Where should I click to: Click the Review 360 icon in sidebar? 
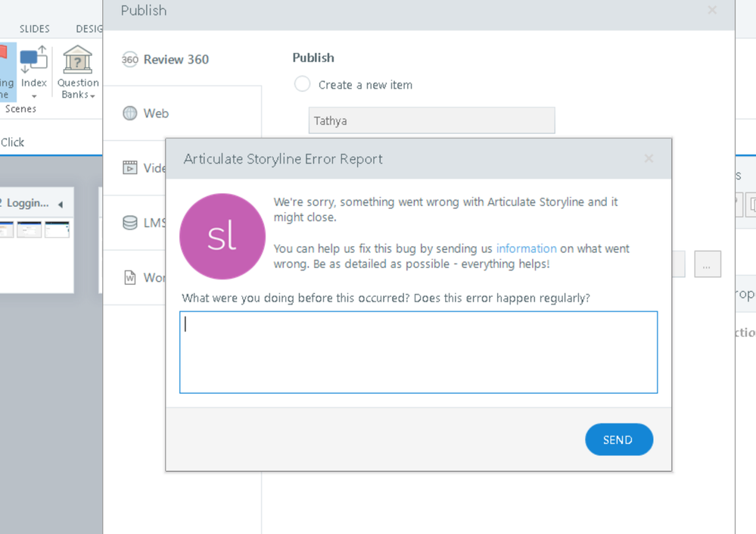[x=130, y=60]
